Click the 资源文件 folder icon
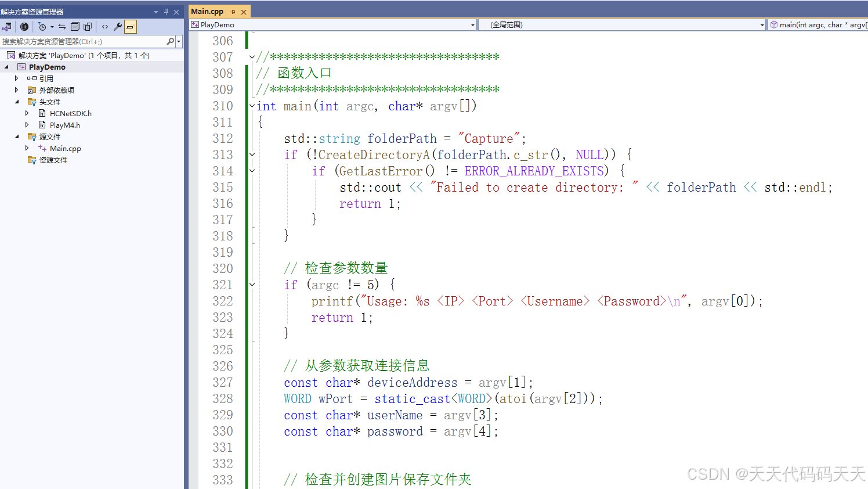This screenshot has width=868, height=489. click(x=32, y=160)
